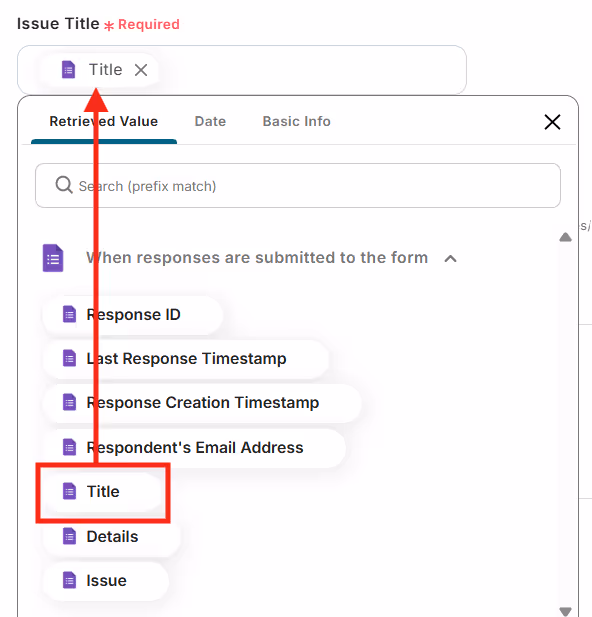Open the Date tab
The image size is (592, 617).
210,121
